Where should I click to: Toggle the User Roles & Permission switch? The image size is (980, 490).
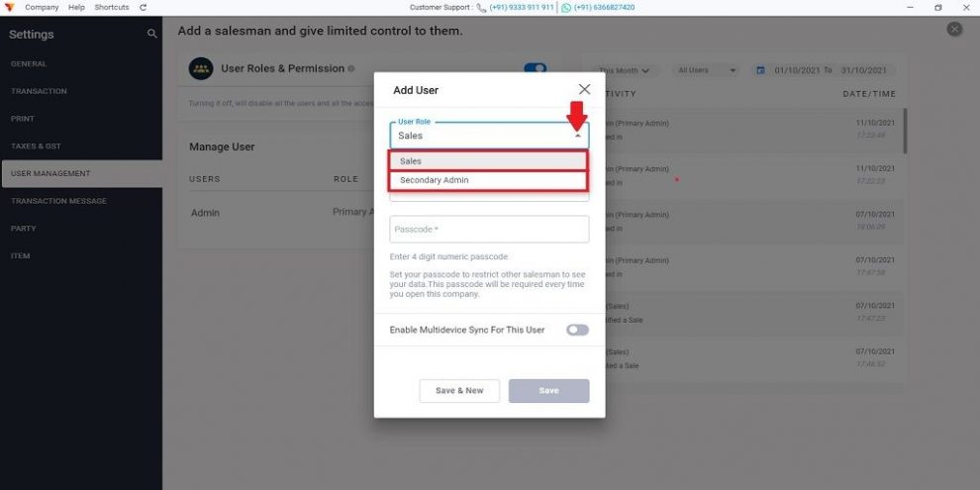[x=535, y=68]
